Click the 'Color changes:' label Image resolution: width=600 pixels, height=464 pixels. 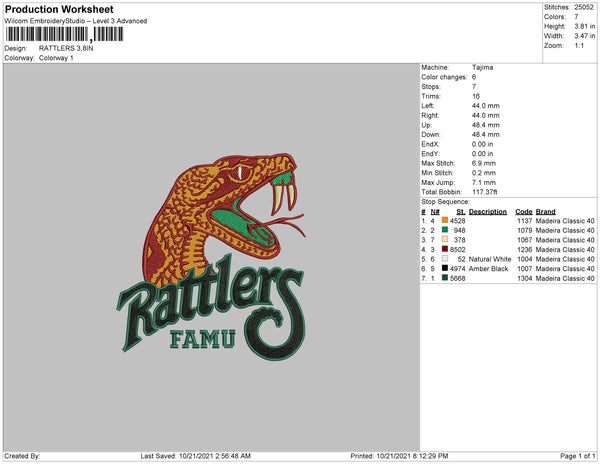point(444,77)
